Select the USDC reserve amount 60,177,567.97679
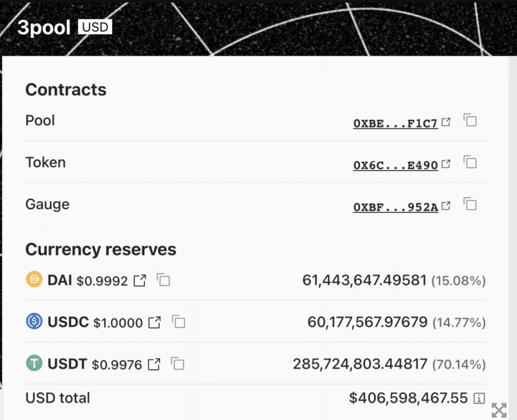The image size is (517, 420). coord(368,322)
